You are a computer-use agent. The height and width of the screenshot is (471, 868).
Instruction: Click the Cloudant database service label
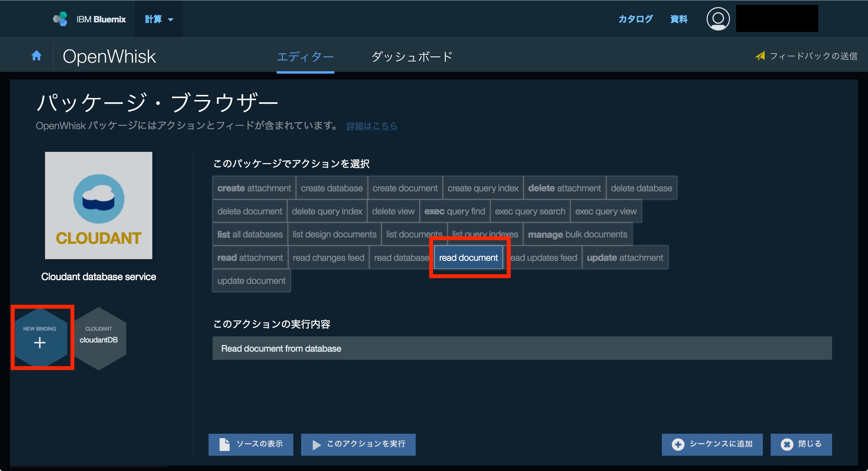tap(99, 277)
